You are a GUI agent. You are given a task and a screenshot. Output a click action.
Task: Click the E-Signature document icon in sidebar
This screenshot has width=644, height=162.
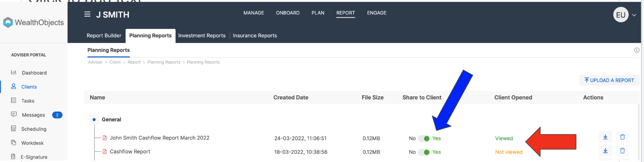point(13,157)
